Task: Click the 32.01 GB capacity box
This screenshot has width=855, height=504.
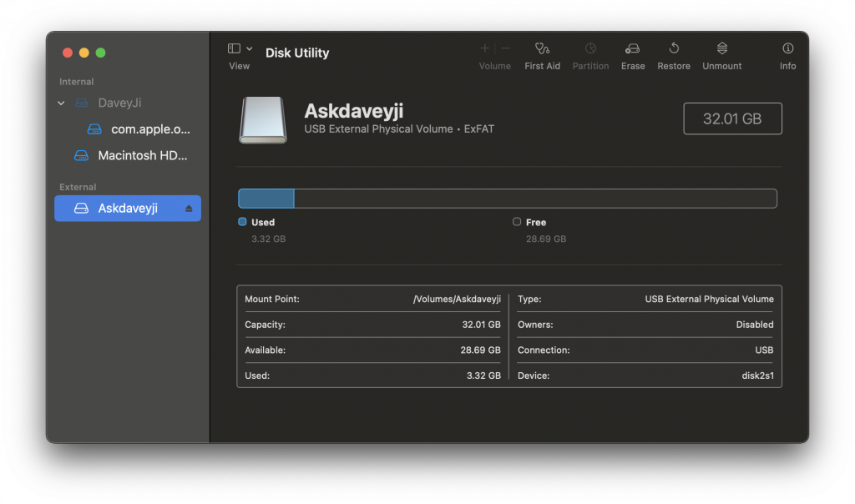Action: point(732,118)
